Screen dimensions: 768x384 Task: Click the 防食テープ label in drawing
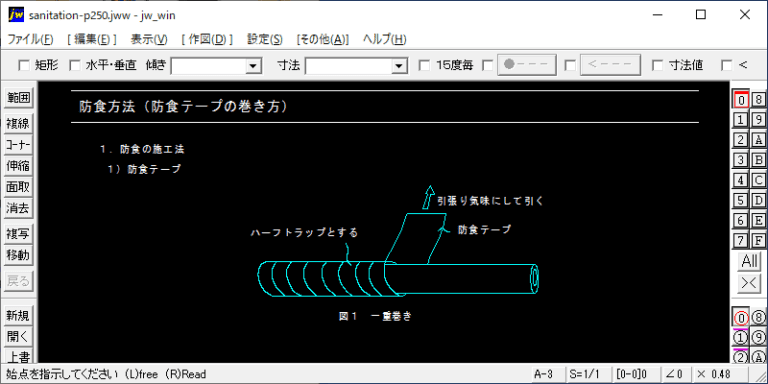[x=485, y=229]
